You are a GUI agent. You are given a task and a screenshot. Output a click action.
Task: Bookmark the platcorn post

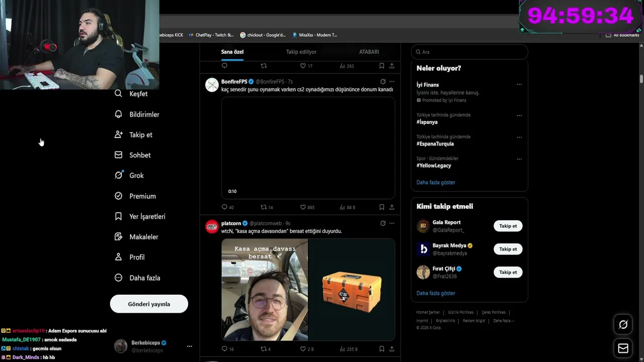tap(381, 349)
